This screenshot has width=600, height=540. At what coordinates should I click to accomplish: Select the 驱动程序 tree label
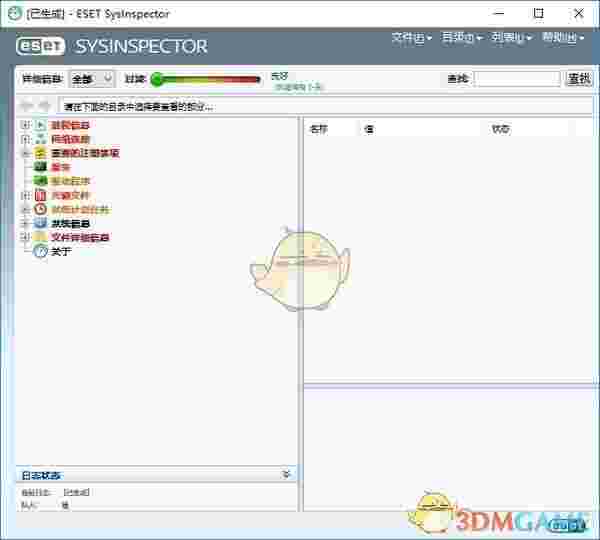click(70, 181)
